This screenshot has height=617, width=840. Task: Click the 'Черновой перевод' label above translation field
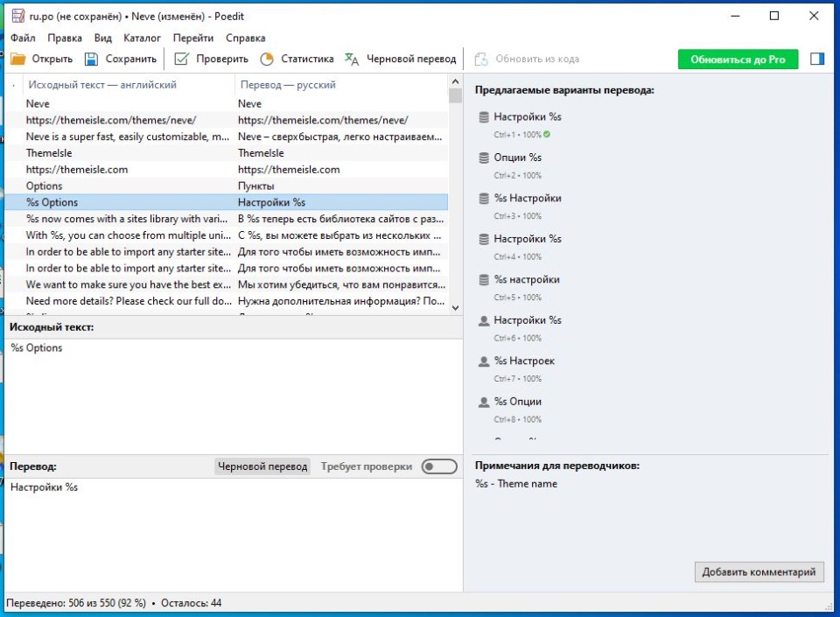click(263, 466)
